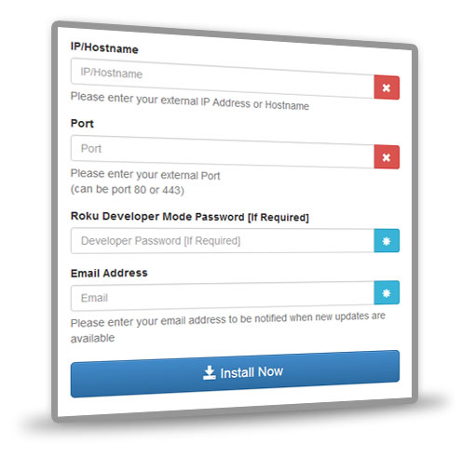This screenshot has width=476, height=471.
Task: Click the download icon on Install Now
Action: click(210, 372)
